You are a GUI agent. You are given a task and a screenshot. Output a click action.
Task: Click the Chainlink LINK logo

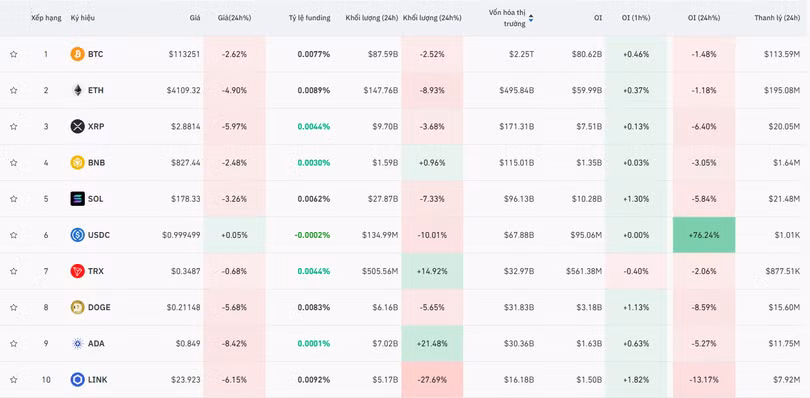77,379
